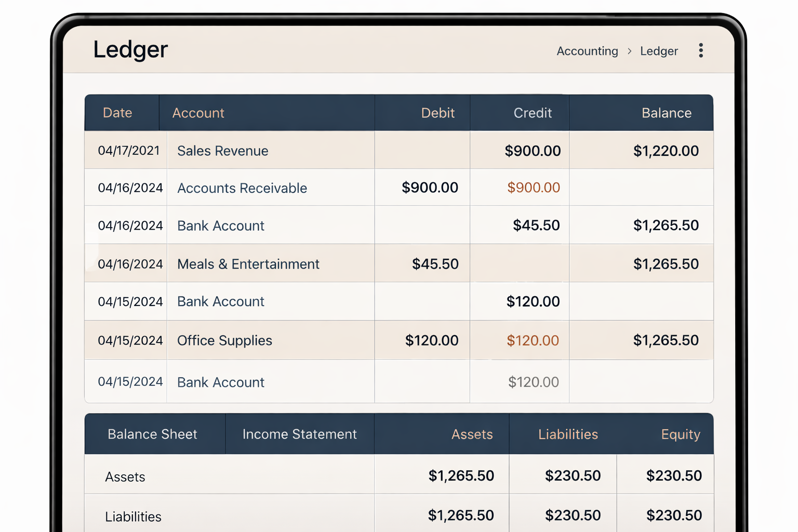Click the $900.00 credit for Sales Revenue
This screenshot has height=532, width=798.
(x=533, y=151)
